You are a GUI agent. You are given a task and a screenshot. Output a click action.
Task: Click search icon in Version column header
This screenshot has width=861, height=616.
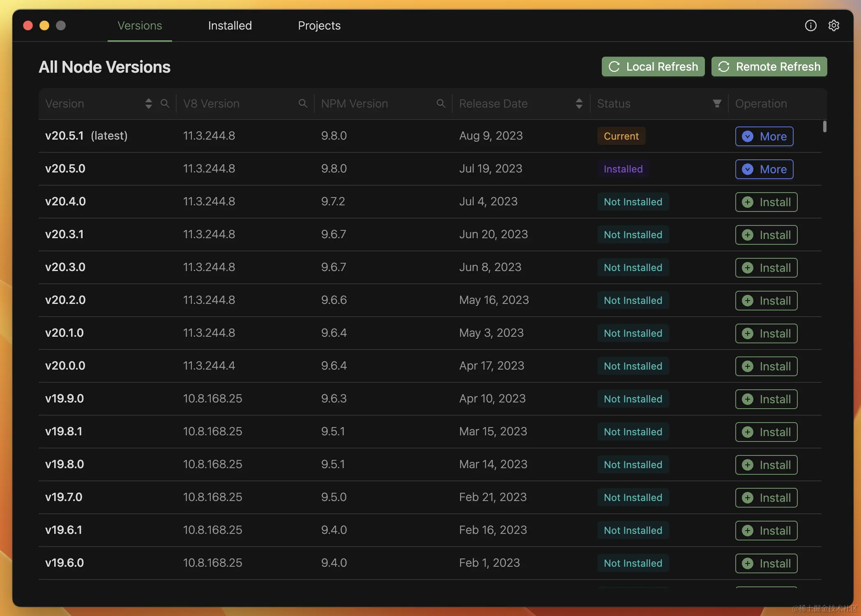pyautogui.click(x=165, y=103)
